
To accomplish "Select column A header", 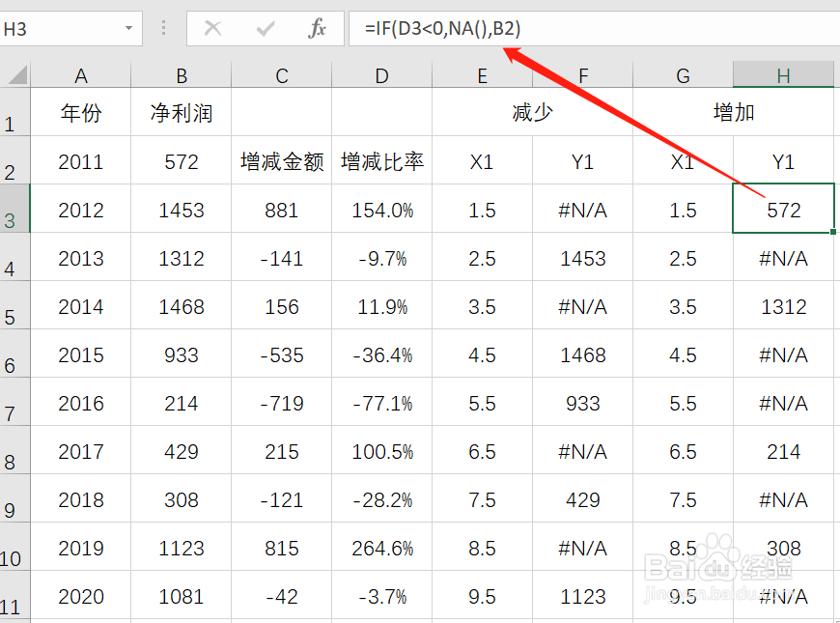I will [x=80, y=75].
